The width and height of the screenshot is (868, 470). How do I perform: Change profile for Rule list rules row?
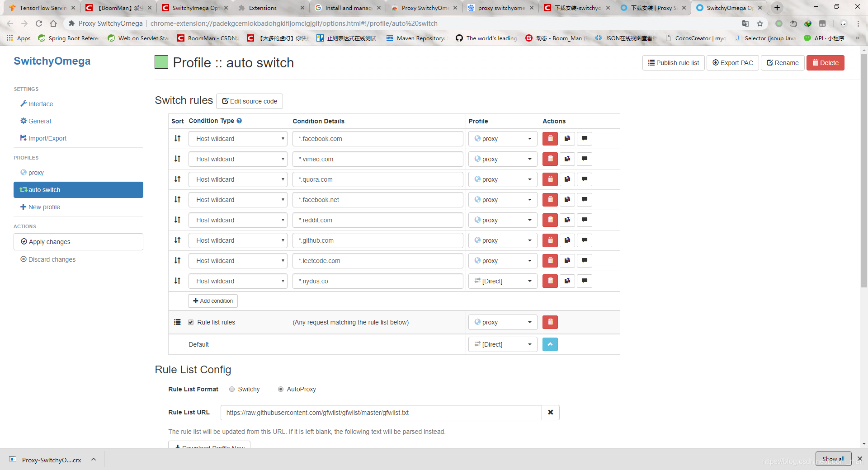pos(503,322)
